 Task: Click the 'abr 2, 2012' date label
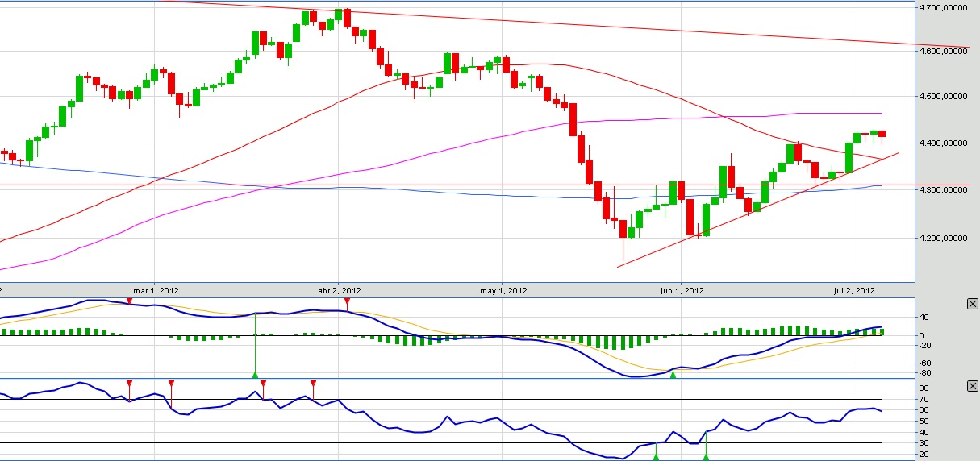[x=340, y=290]
